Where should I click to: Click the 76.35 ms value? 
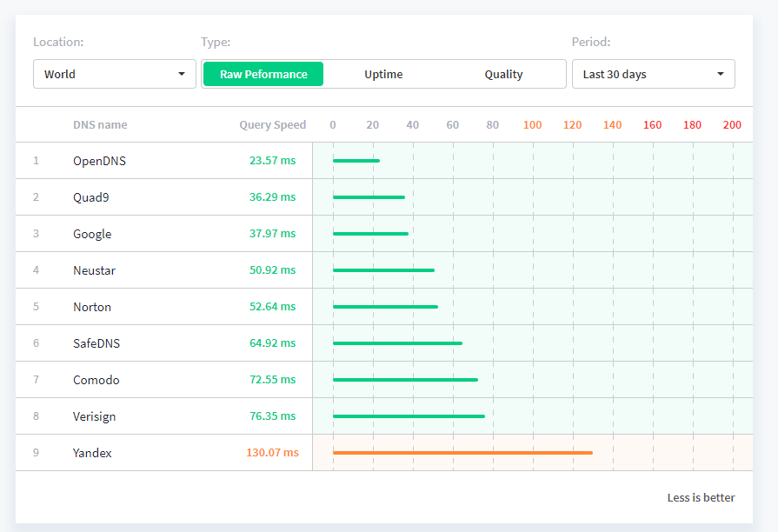click(x=272, y=416)
